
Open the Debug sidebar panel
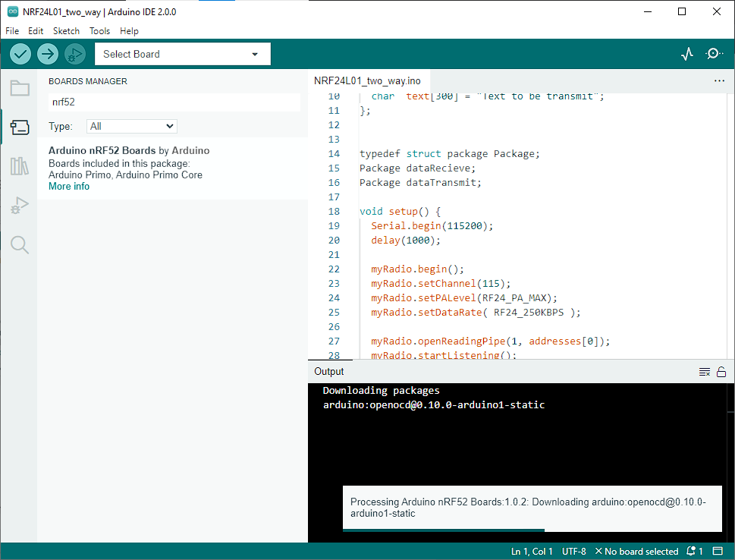(20, 206)
